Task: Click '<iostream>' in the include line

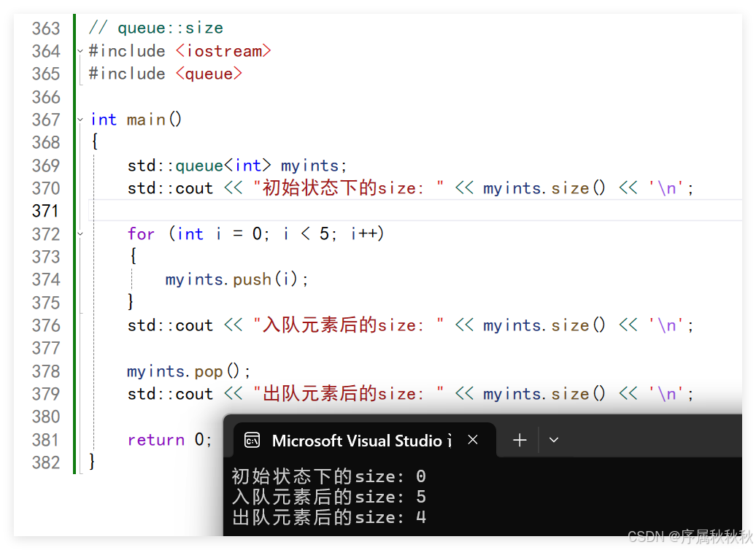Action: [x=223, y=50]
